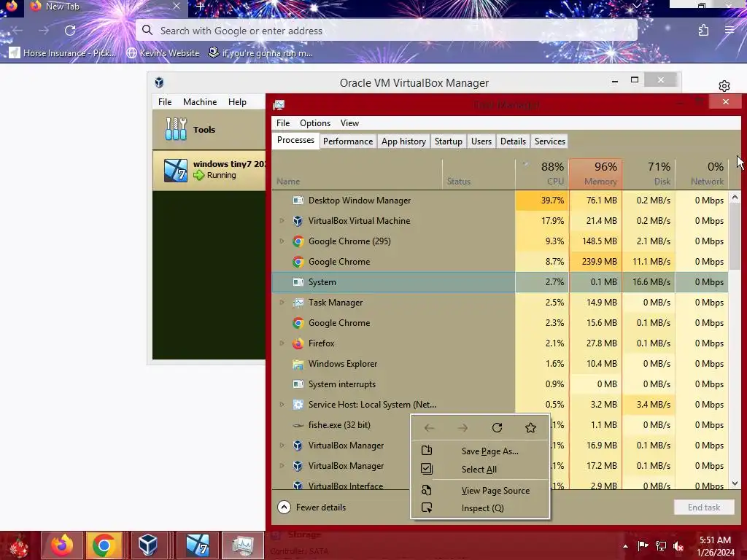Open VirtualBox Manager taskbar icon
This screenshot has width=747, height=560.
(148, 545)
